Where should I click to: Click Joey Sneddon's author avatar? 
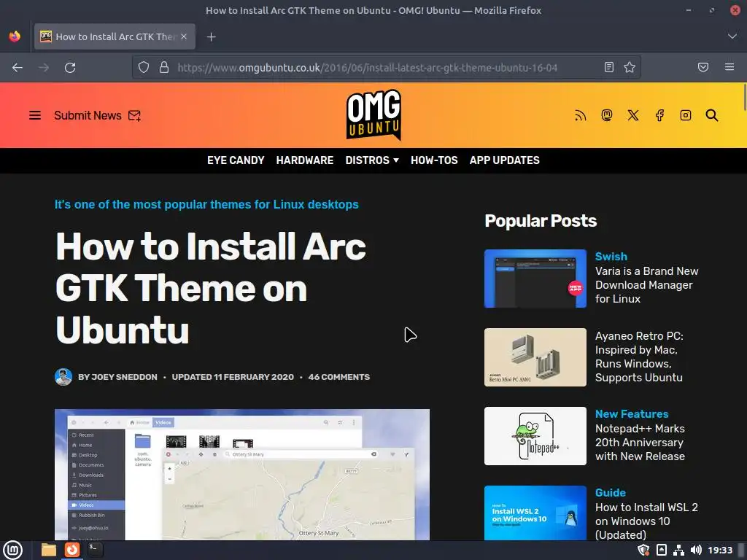coord(63,377)
